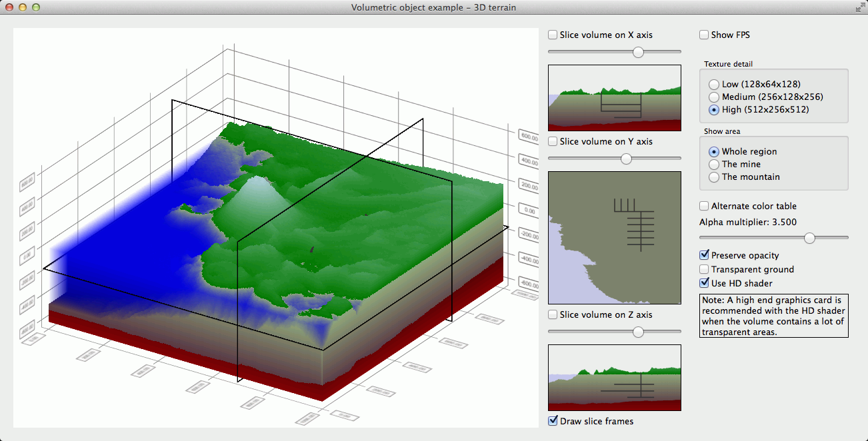The height and width of the screenshot is (441, 868).
Task: Select Low (128x64x128) texture detail
Action: [x=713, y=84]
